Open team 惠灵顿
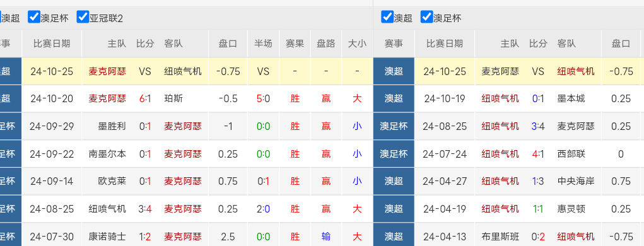 click(x=571, y=209)
